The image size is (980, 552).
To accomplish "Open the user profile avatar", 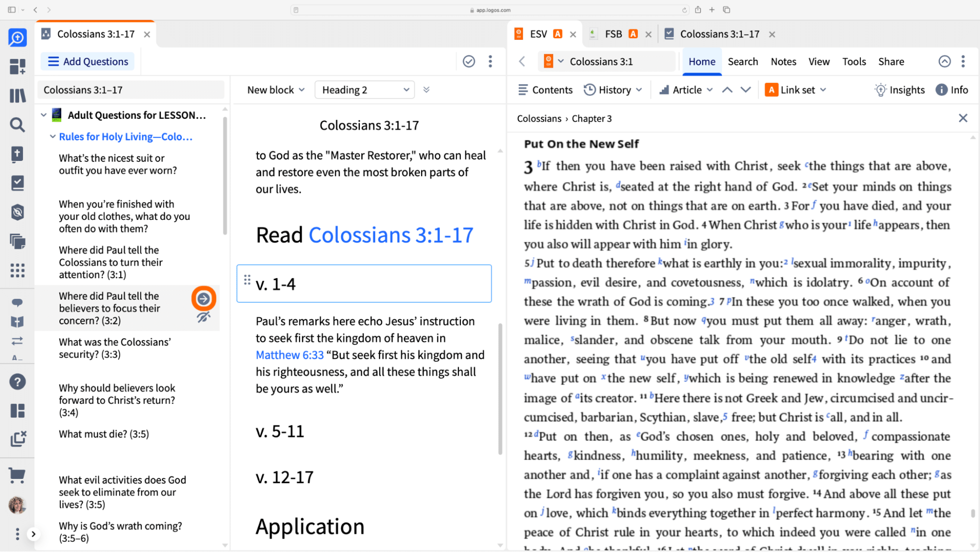I will (17, 505).
